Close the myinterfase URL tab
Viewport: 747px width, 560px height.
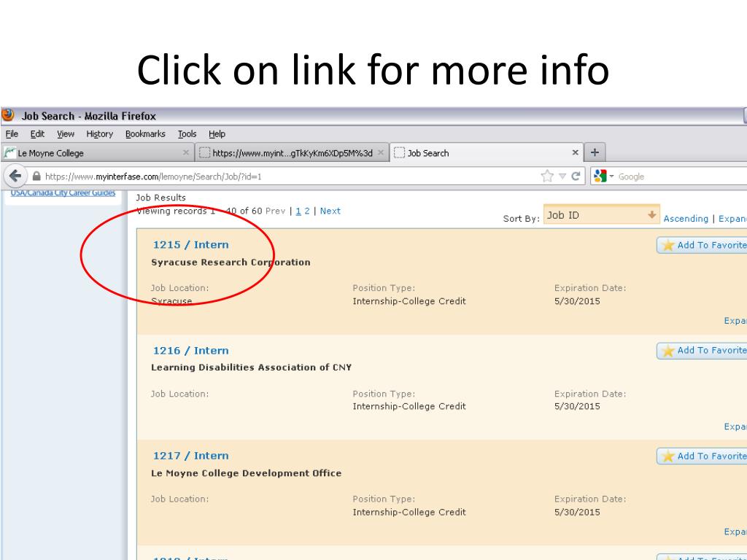(x=380, y=153)
